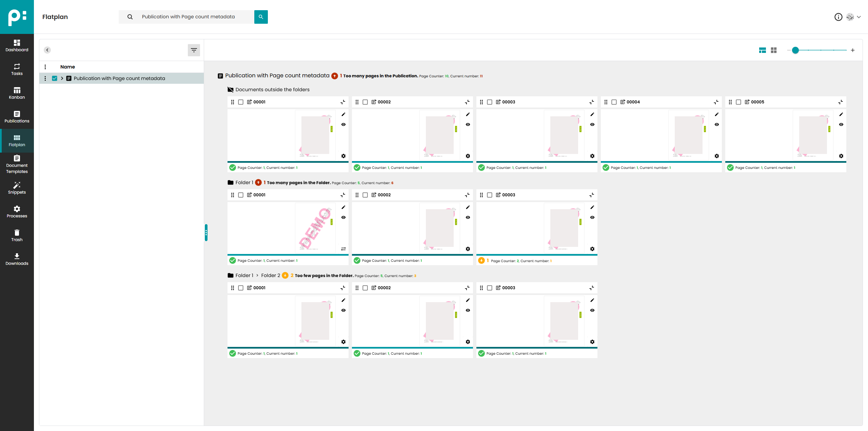
Task: Click edit pencil on outside document 00001
Action: tap(343, 114)
